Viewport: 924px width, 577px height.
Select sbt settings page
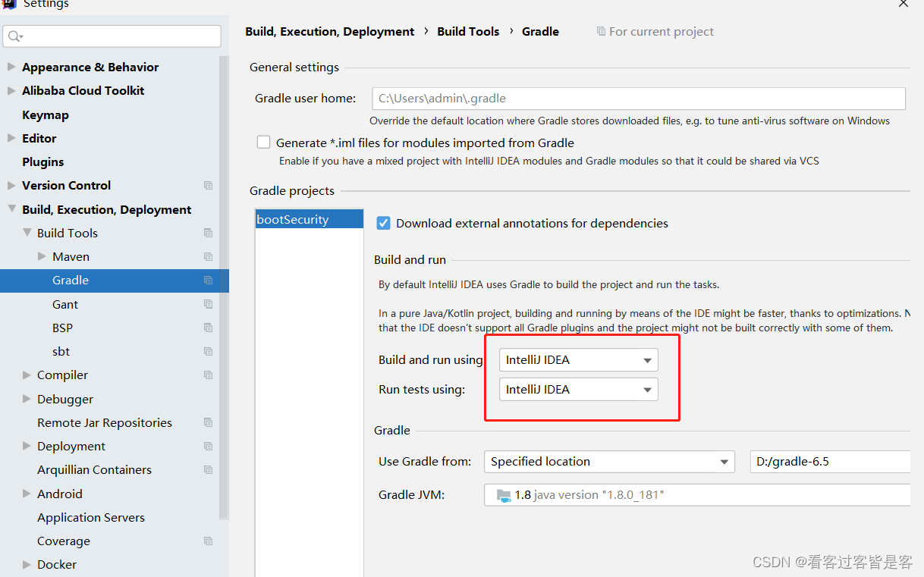point(61,351)
